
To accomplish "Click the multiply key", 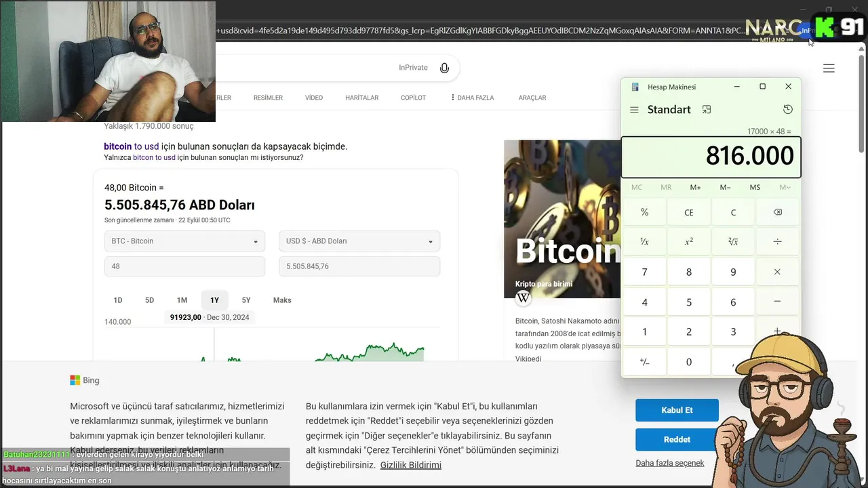I will pos(777,272).
